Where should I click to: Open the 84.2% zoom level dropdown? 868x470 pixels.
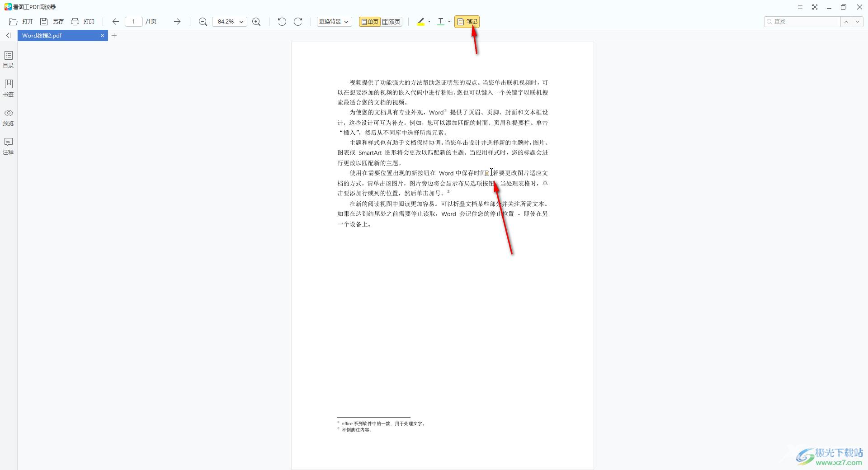pyautogui.click(x=230, y=22)
